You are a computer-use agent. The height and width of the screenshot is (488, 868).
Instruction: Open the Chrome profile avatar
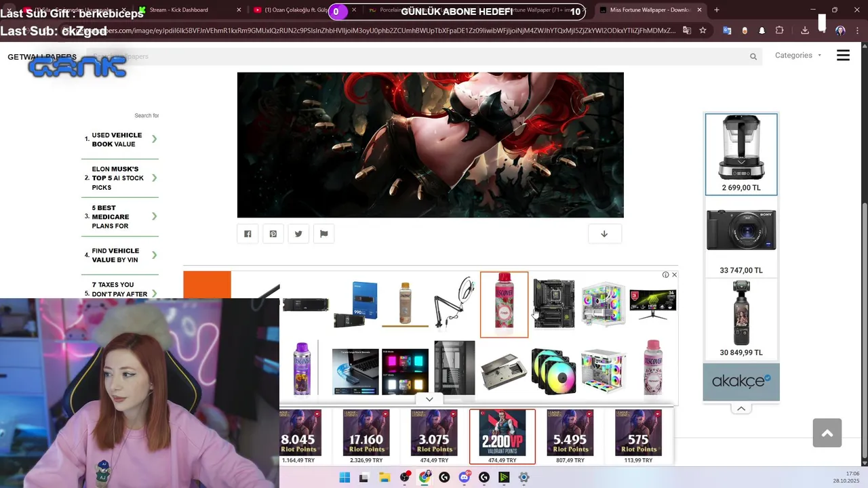pyautogui.click(x=840, y=30)
